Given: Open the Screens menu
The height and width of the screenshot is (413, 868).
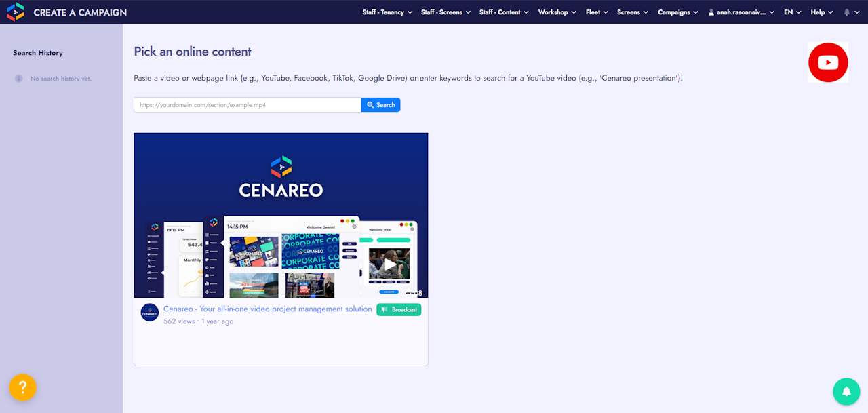Looking at the screenshot, I should point(633,12).
